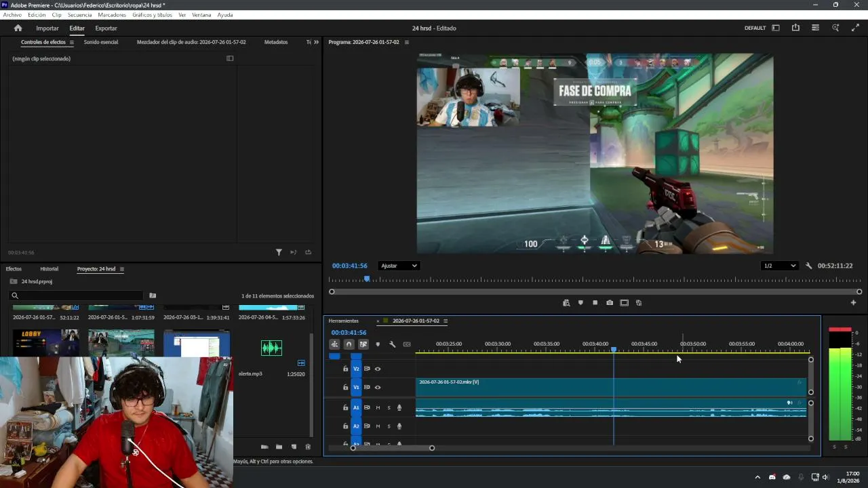Viewport: 868px width, 488px height.
Task: Open the Quick Export share icon
Action: pos(795,28)
